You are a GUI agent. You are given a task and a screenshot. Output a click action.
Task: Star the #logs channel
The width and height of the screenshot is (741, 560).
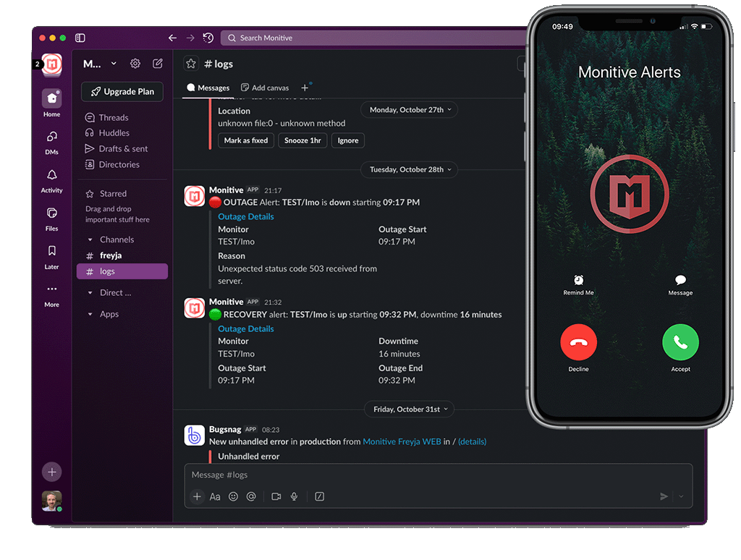(190, 64)
